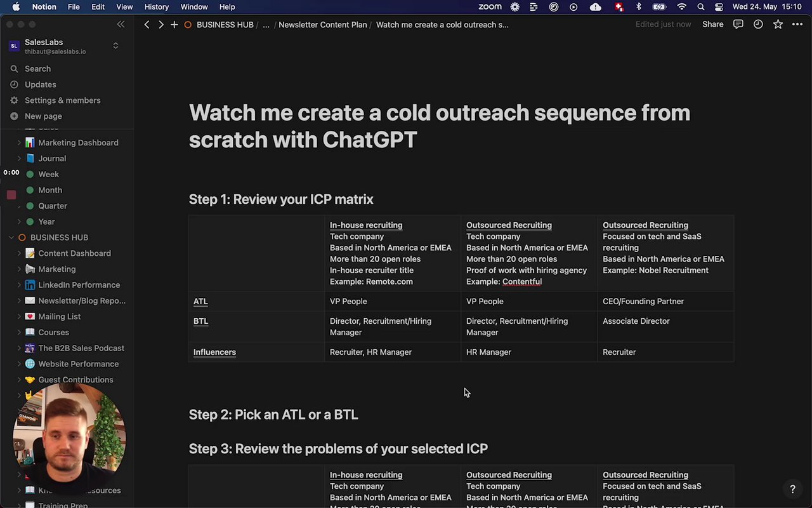Open the Edit menu

[98, 7]
